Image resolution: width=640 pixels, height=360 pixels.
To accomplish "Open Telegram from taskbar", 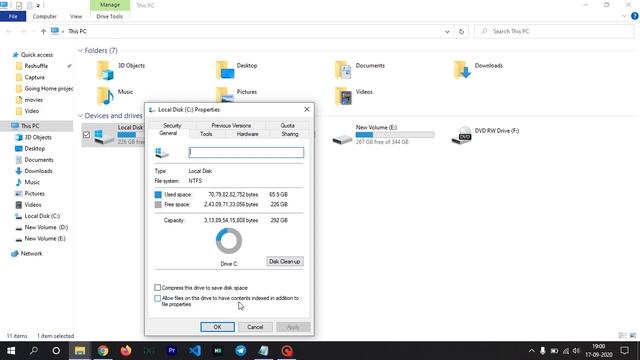I will pos(241,351).
